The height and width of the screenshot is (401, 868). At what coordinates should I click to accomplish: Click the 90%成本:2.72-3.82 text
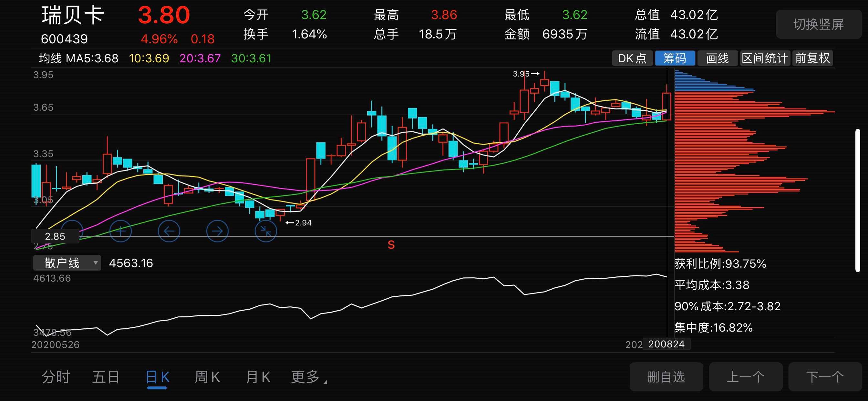click(728, 306)
